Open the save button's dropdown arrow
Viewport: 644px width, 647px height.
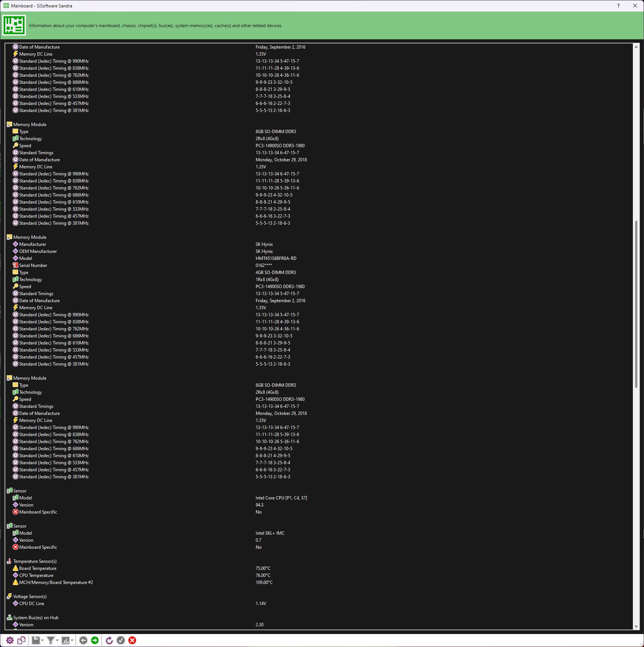[x=43, y=640]
